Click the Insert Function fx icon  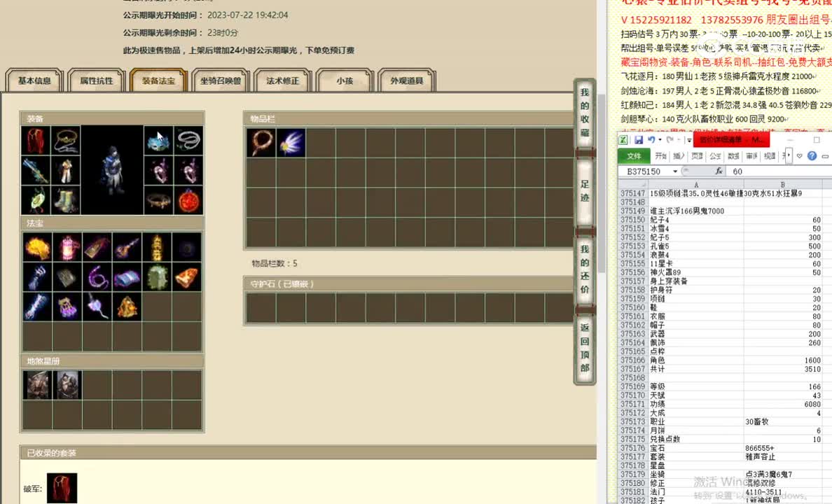[x=719, y=170]
